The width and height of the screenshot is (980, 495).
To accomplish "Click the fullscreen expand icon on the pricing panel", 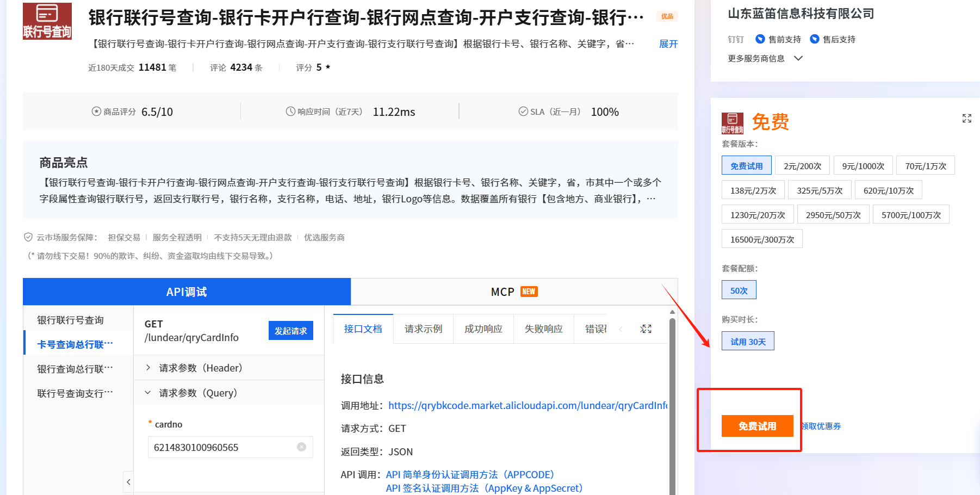I will (966, 119).
